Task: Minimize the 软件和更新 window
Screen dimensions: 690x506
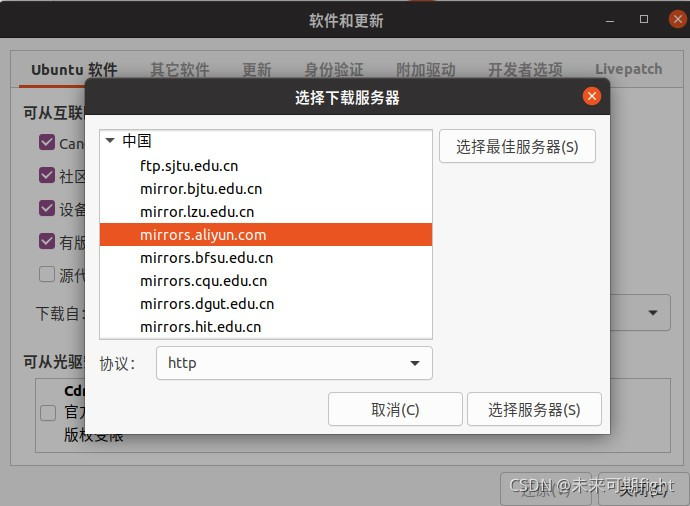Action: tap(610, 20)
